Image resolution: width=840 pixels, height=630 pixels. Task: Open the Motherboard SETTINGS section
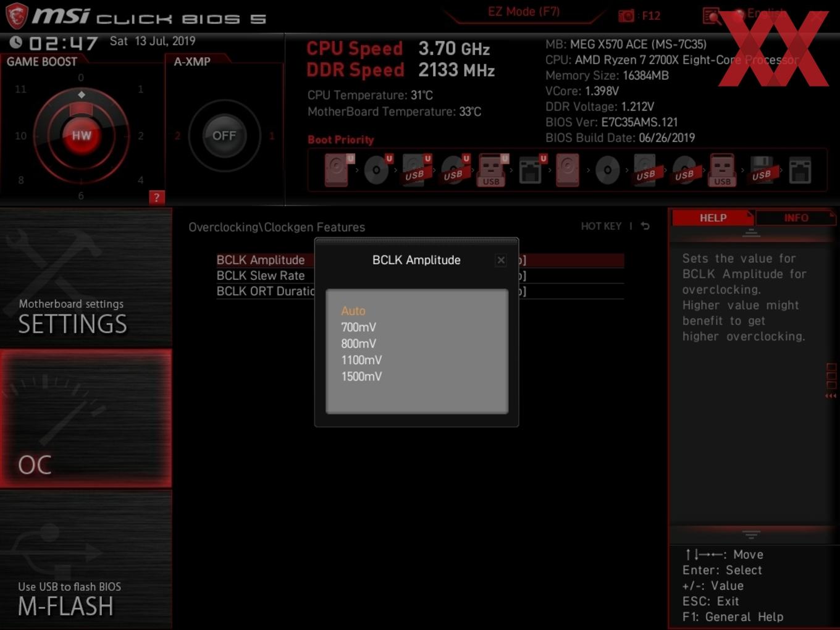tap(86, 277)
